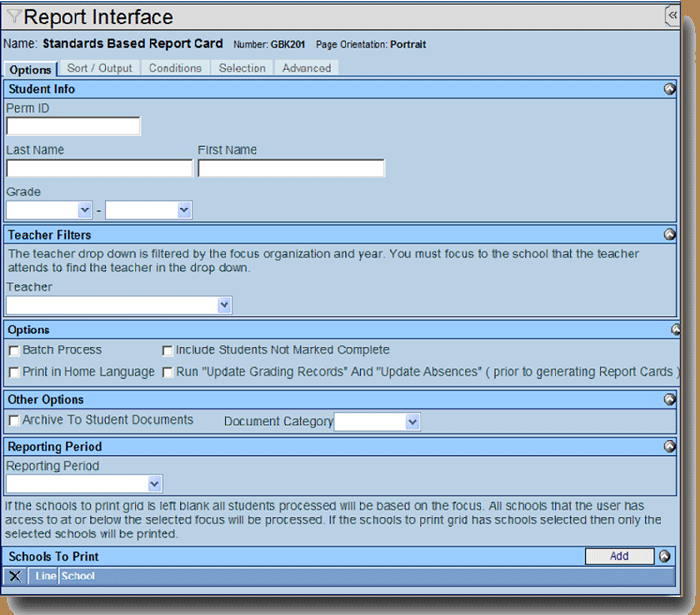Viewport: 700px width, 615px height.
Task: Open the Conditions tab
Action: coord(175,68)
